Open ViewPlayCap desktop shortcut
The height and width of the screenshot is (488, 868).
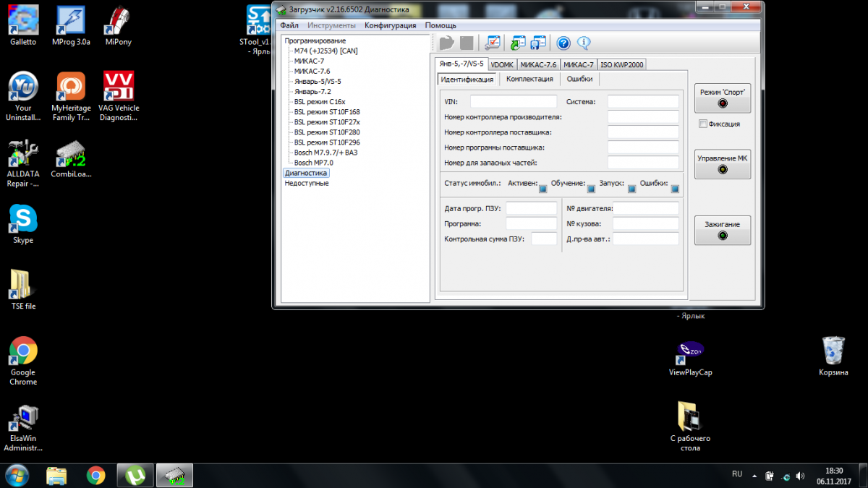coord(690,359)
